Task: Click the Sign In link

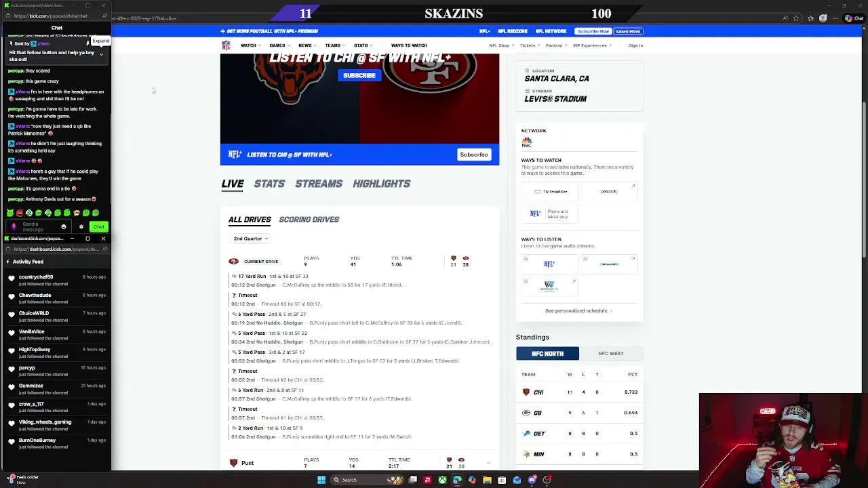Action: [x=635, y=45]
